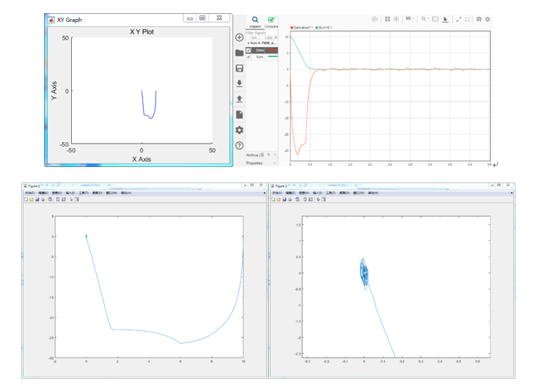Click New Figure icon in long-curve Figure window
This screenshot has width=539, height=392.
tap(26, 199)
